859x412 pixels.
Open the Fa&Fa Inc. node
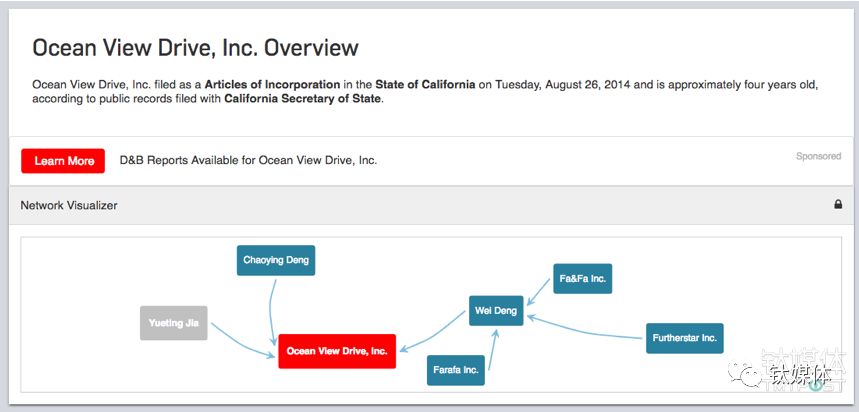pos(583,278)
